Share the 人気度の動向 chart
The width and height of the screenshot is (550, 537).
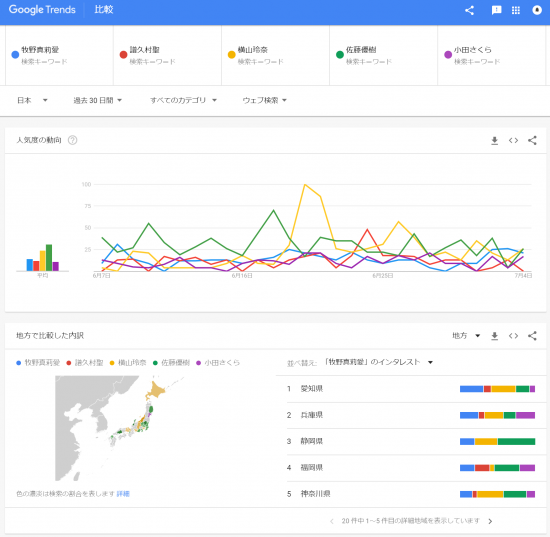coord(532,141)
